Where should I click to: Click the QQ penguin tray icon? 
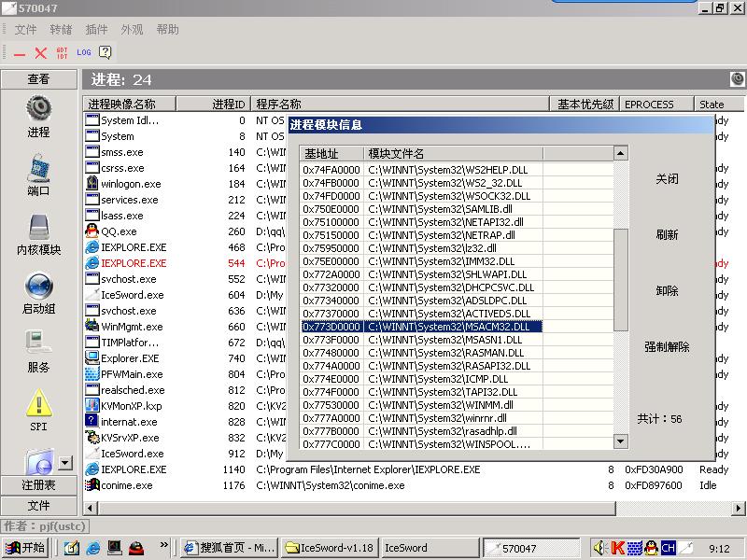click(651, 548)
